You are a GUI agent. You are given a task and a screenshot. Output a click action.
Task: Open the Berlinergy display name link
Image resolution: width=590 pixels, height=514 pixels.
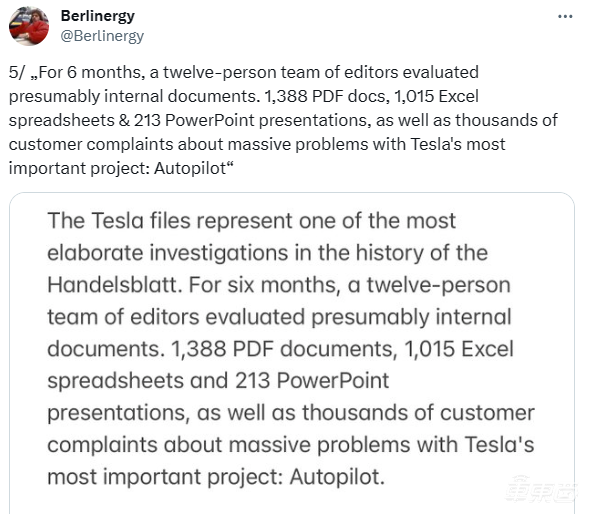coord(98,16)
